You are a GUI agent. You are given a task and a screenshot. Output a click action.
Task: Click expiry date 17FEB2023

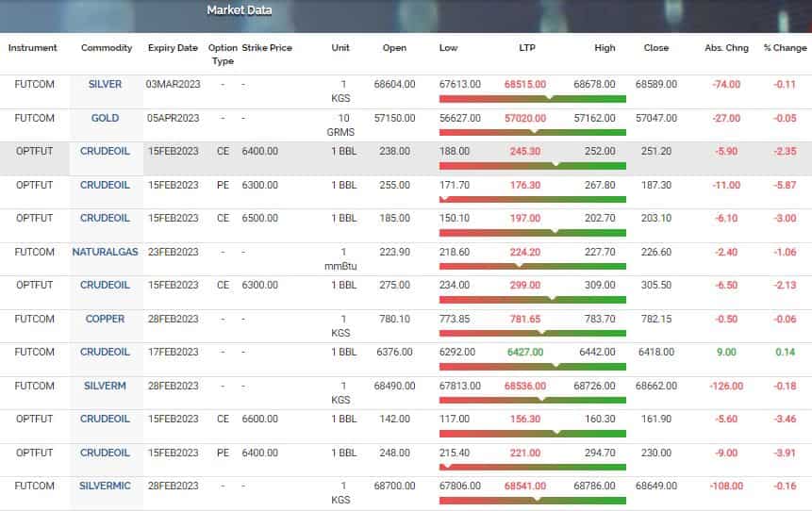pyautogui.click(x=173, y=352)
